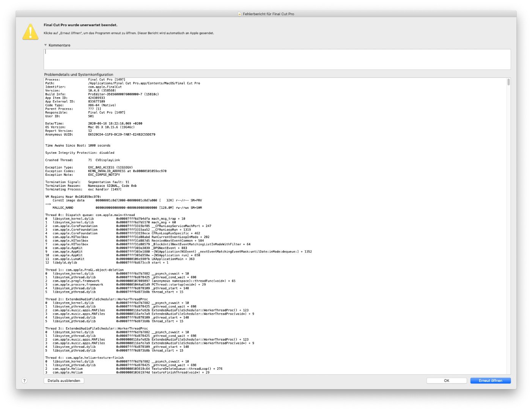
Task: Click the frame 'CFRunLoopRunSpecific + 462'
Action: [x=176, y=233]
